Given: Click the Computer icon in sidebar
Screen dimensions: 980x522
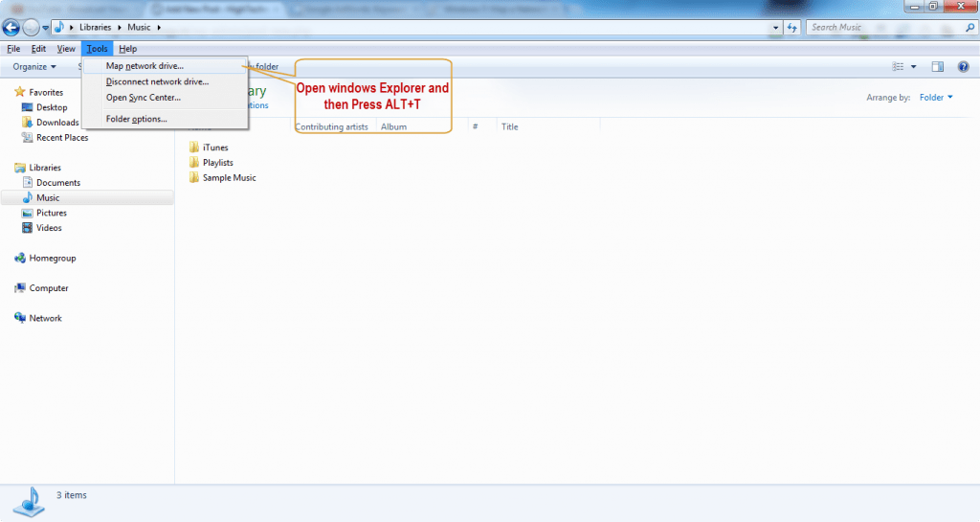Looking at the screenshot, I should tap(19, 288).
